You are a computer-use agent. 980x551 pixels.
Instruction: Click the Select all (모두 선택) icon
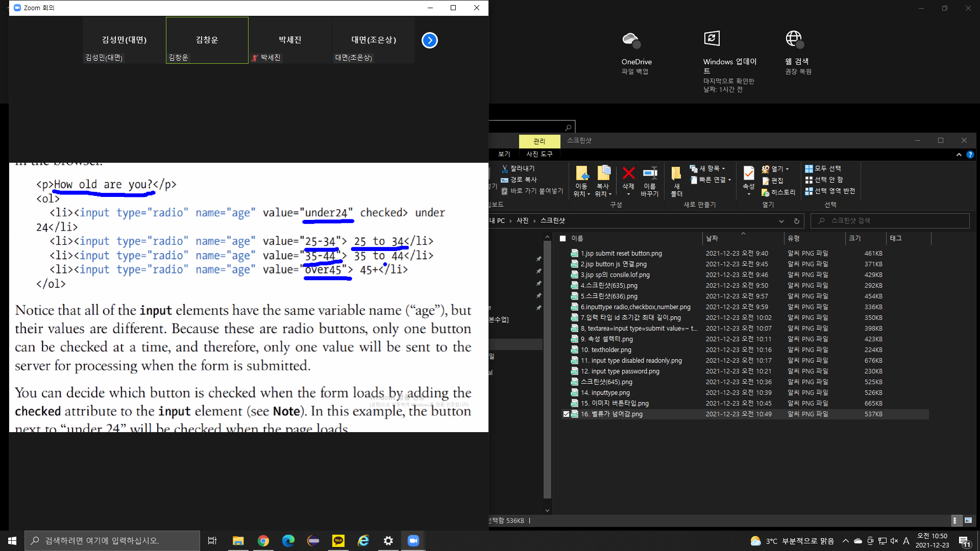[x=809, y=168]
